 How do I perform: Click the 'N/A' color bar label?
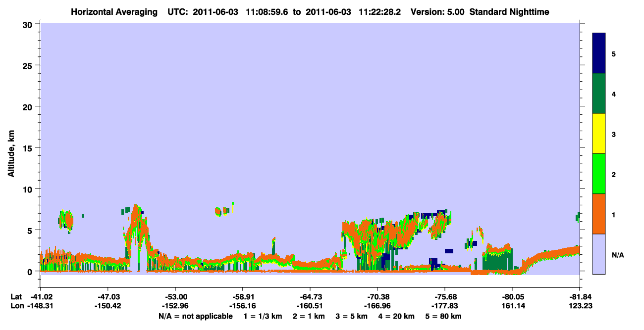618,255
